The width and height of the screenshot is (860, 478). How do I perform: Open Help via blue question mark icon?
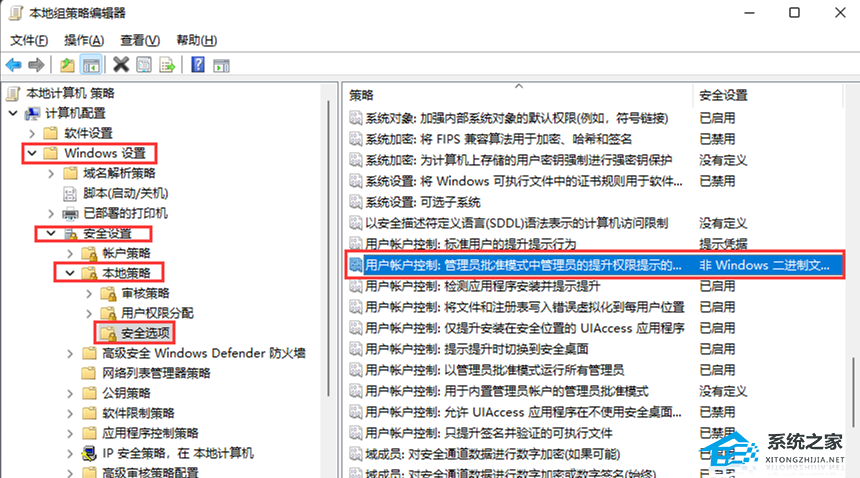pyautogui.click(x=197, y=65)
